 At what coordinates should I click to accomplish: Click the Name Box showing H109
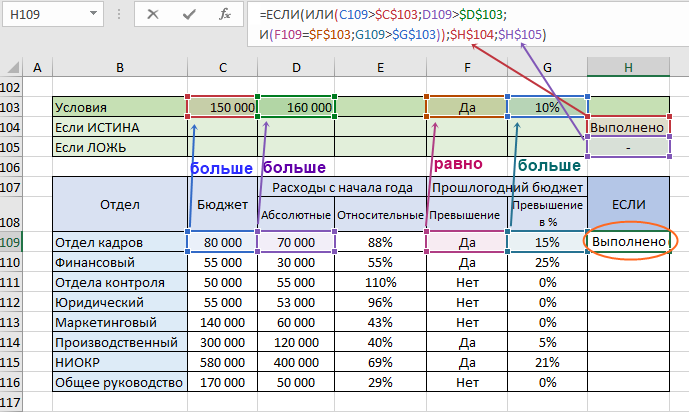click(x=53, y=14)
